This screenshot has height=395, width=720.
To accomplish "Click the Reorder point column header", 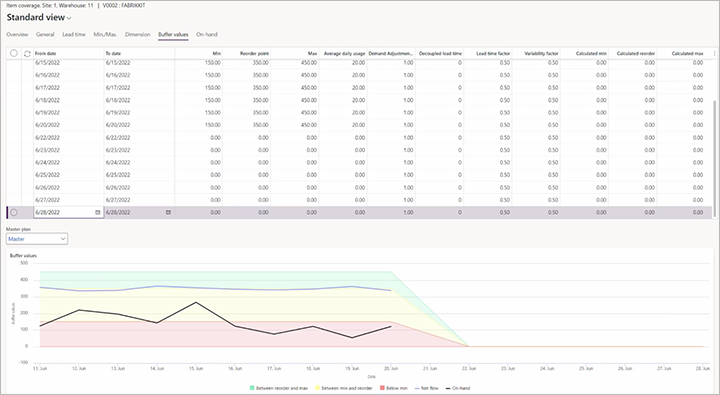I will (254, 54).
